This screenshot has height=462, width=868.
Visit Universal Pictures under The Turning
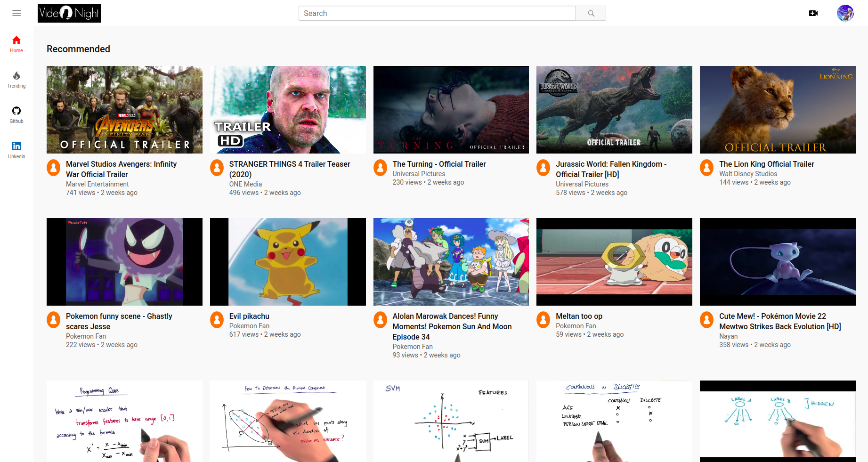click(x=419, y=174)
